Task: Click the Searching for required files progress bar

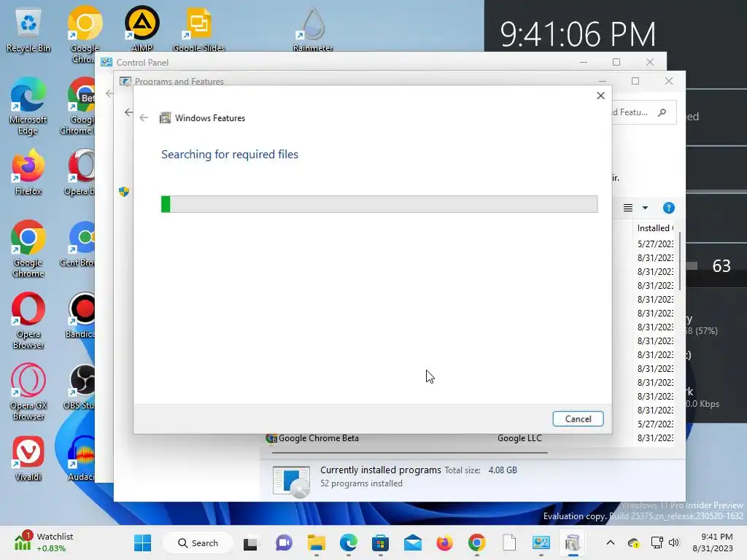Action: pyautogui.click(x=379, y=204)
